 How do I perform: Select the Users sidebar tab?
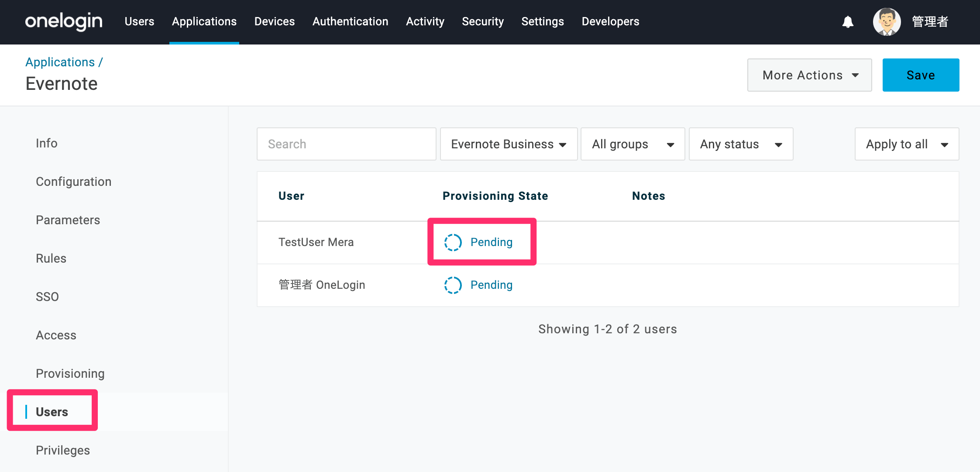52,412
